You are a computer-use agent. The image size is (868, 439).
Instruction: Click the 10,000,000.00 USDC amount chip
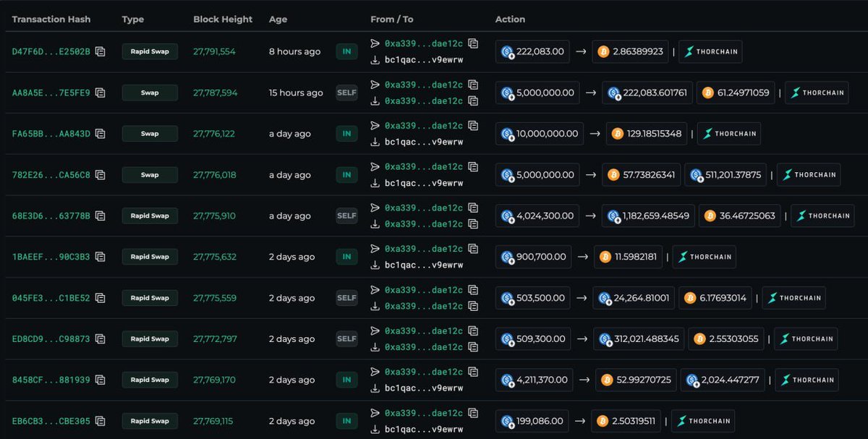pyautogui.click(x=540, y=134)
